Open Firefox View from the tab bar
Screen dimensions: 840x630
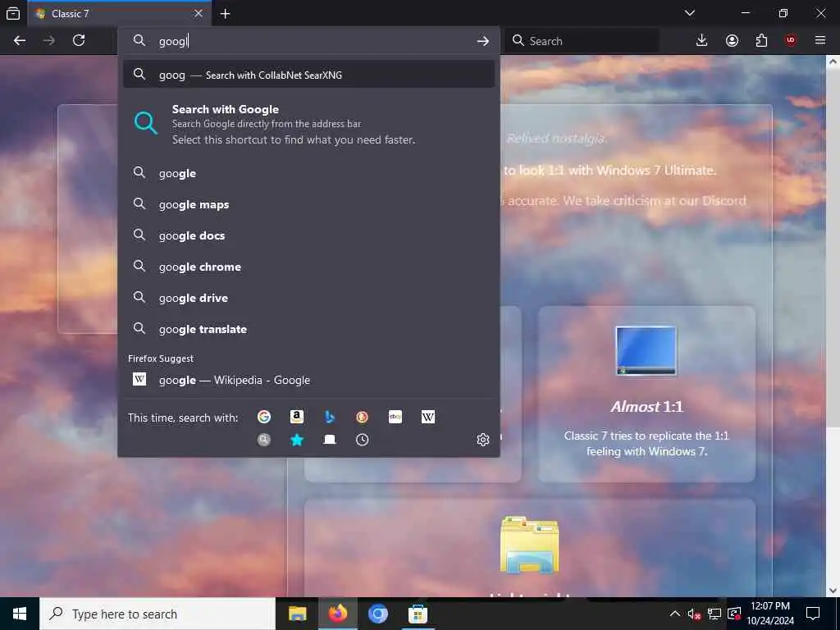pos(13,13)
